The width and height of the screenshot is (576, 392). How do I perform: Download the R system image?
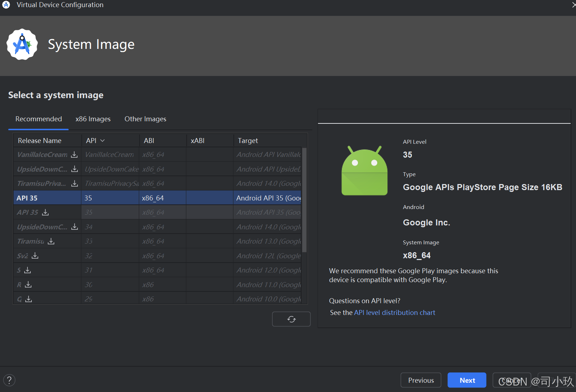(28, 284)
